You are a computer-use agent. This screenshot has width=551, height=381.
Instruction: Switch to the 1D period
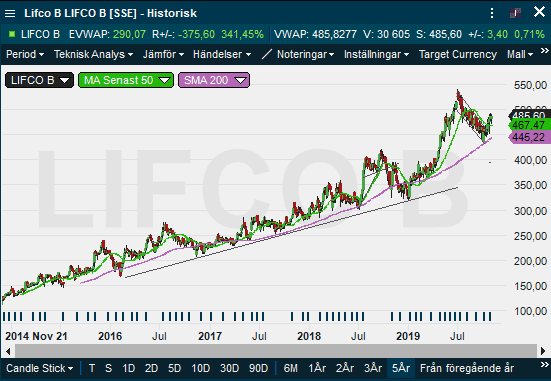point(129,368)
